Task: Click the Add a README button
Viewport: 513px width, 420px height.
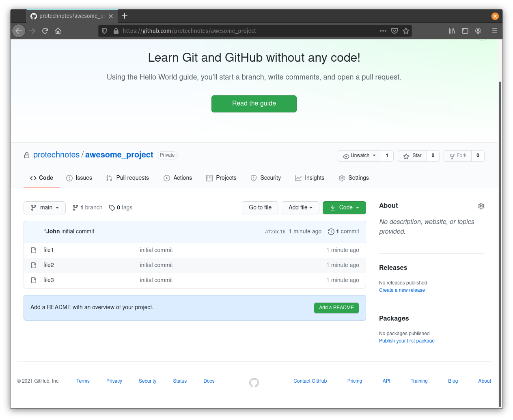Action: pyautogui.click(x=336, y=308)
